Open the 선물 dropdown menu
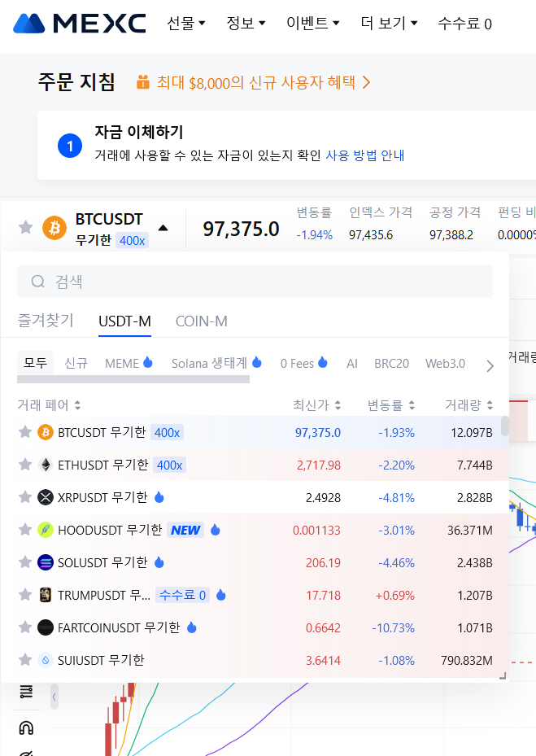This screenshot has width=536, height=756. coord(186,23)
